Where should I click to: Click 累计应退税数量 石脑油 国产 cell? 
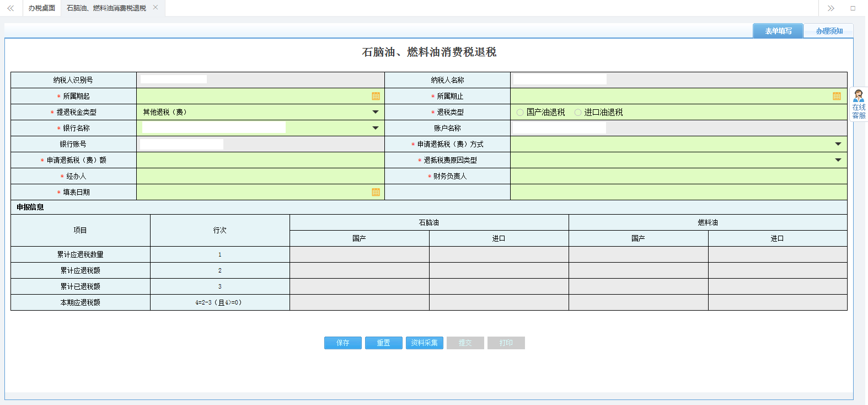click(x=360, y=254)
